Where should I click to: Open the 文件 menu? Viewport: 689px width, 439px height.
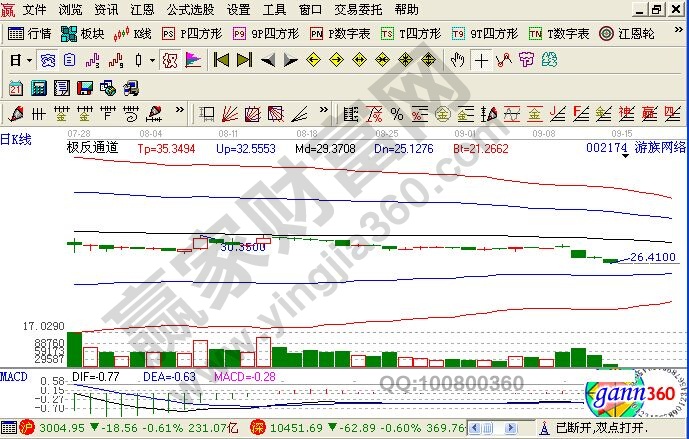click(35, 9)
